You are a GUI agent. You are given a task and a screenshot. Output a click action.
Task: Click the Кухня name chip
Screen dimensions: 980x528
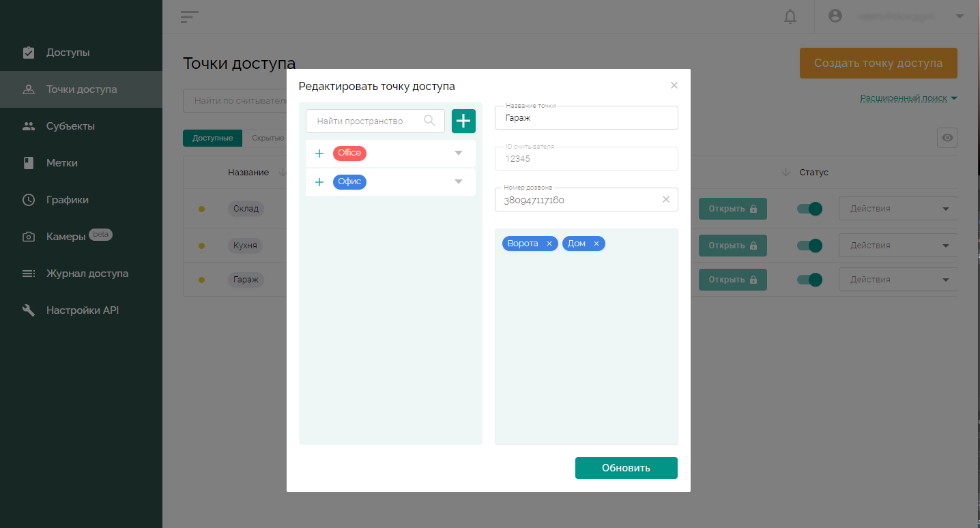pyautogui.click(x=246, y=246)
